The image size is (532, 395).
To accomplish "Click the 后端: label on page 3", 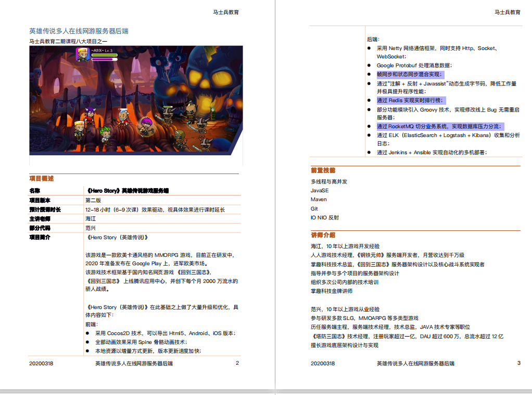I will pyautogui.click(x=373, y=40).
